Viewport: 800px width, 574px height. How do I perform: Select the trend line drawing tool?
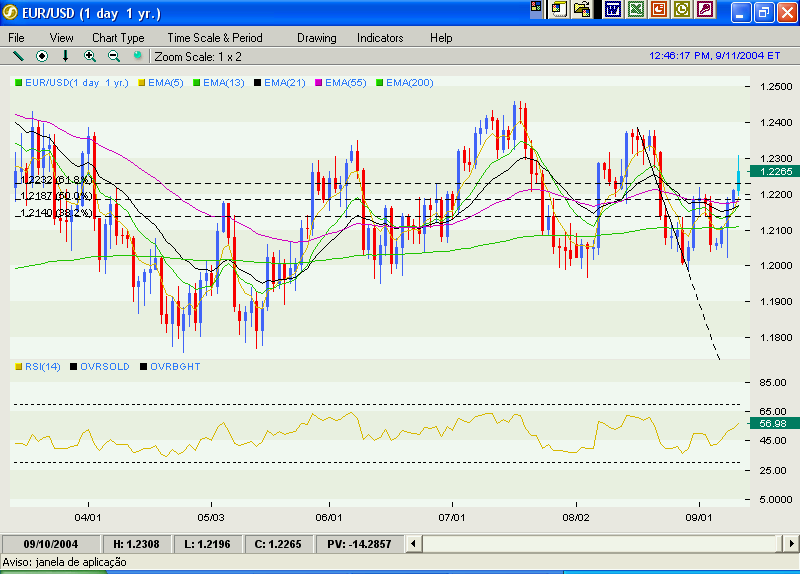pos(17,56)
